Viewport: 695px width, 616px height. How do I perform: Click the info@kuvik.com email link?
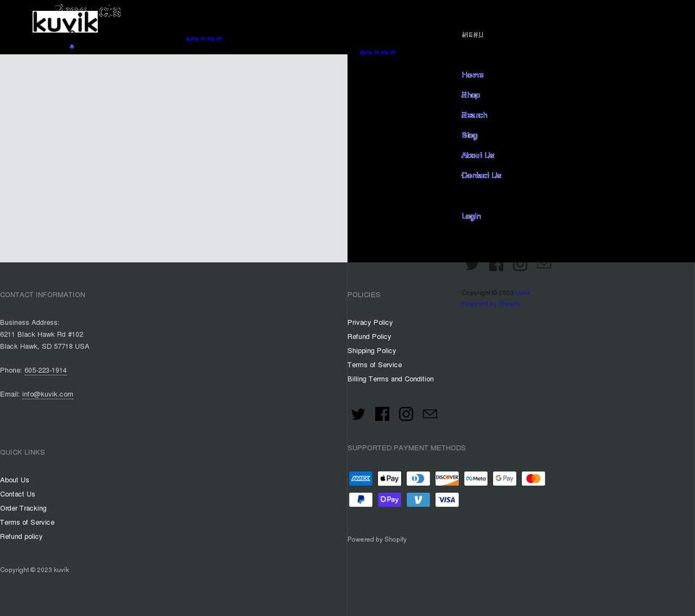pos(48,395)
